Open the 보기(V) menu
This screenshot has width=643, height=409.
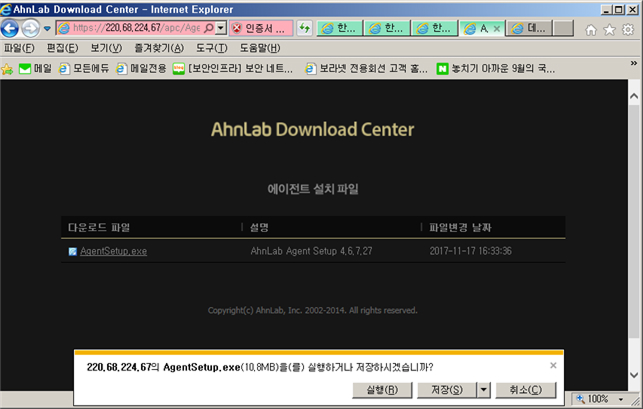coord(106,48)
